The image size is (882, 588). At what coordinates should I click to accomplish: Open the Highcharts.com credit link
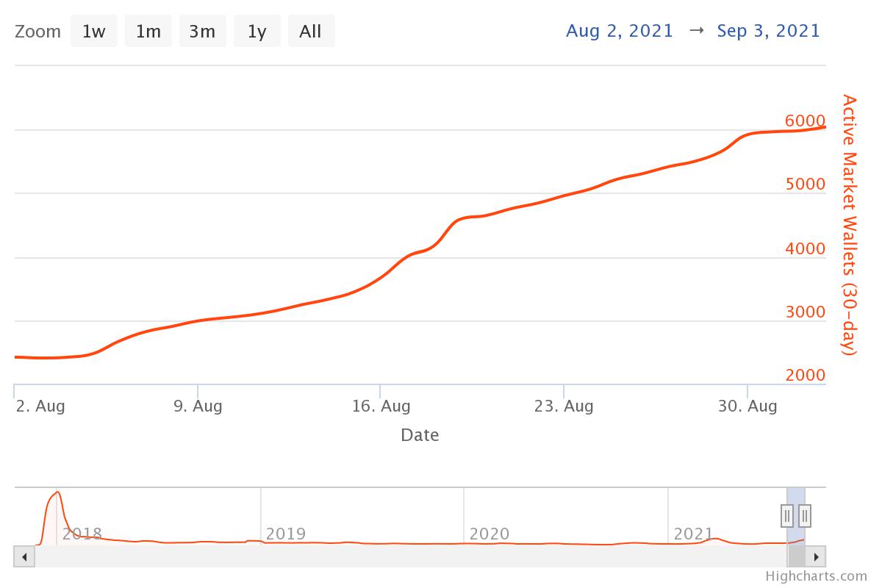coord(816,576)
